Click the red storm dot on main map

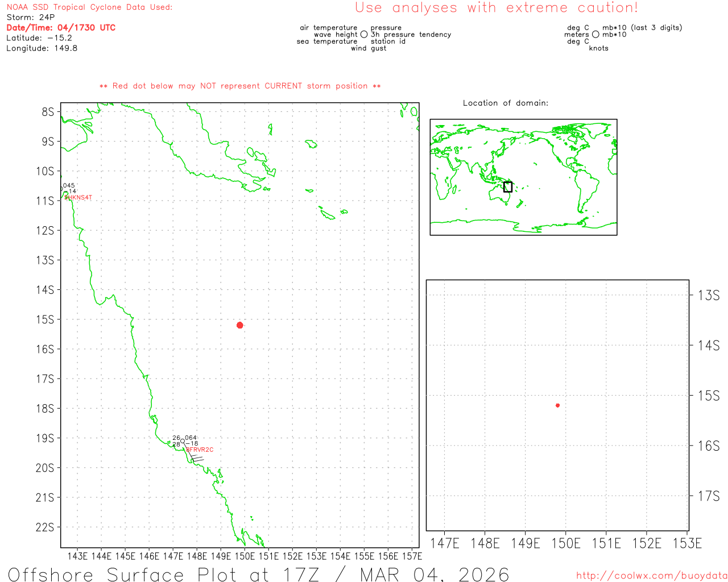point(239,325)
